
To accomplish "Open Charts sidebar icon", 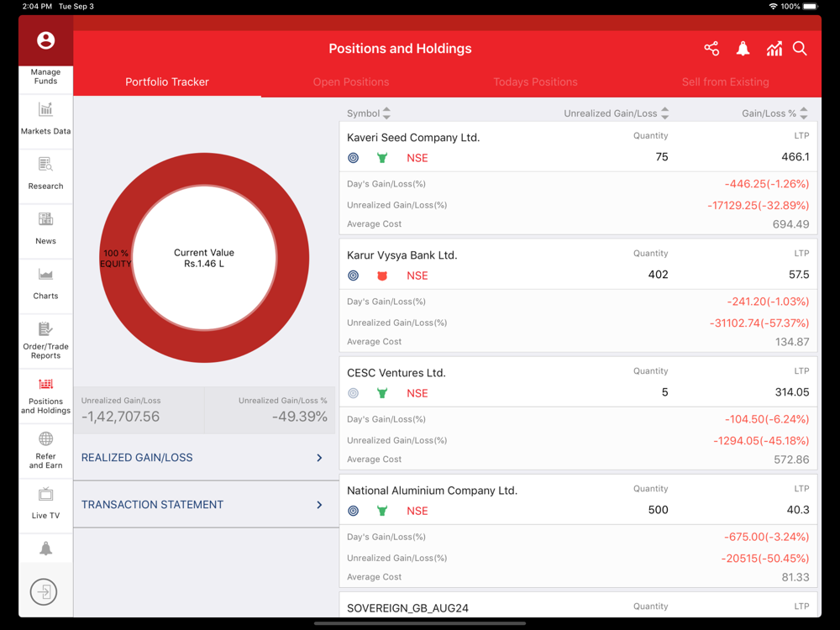I will (45, 275).
